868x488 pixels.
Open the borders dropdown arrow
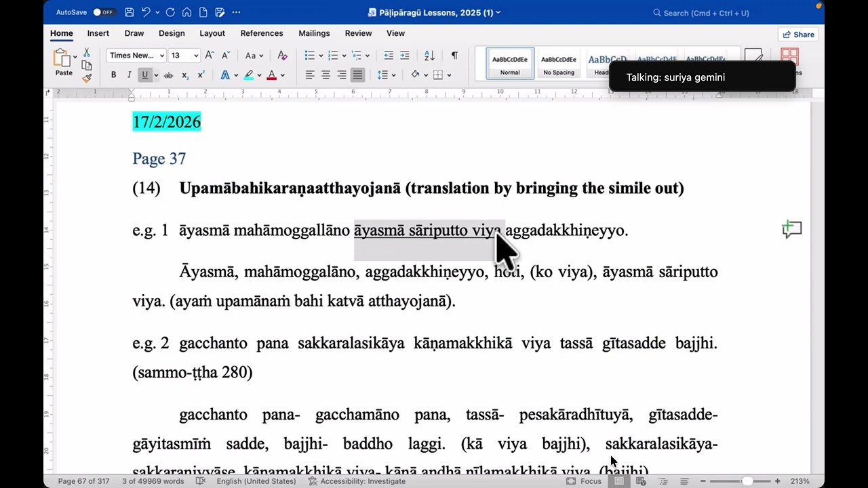pos(449,75)
